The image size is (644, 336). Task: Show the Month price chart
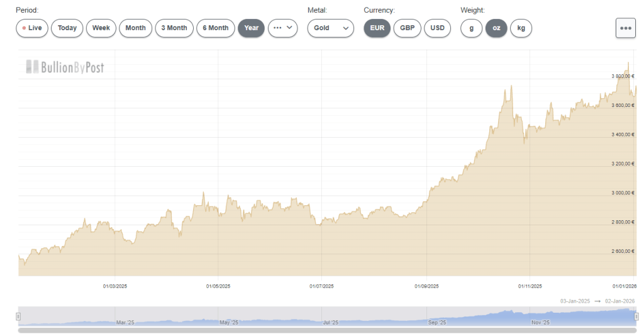pyautogui.click(x=135, y=28)
